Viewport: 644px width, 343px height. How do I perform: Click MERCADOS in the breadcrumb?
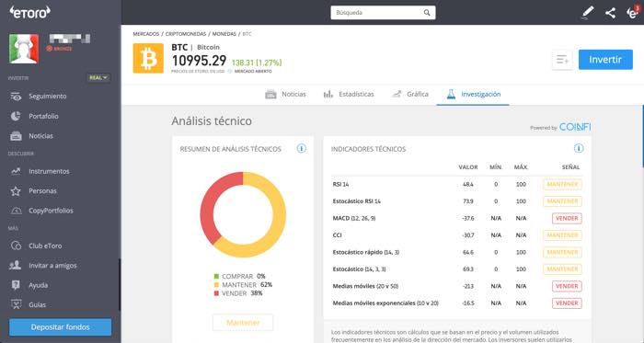coord(145,34)
